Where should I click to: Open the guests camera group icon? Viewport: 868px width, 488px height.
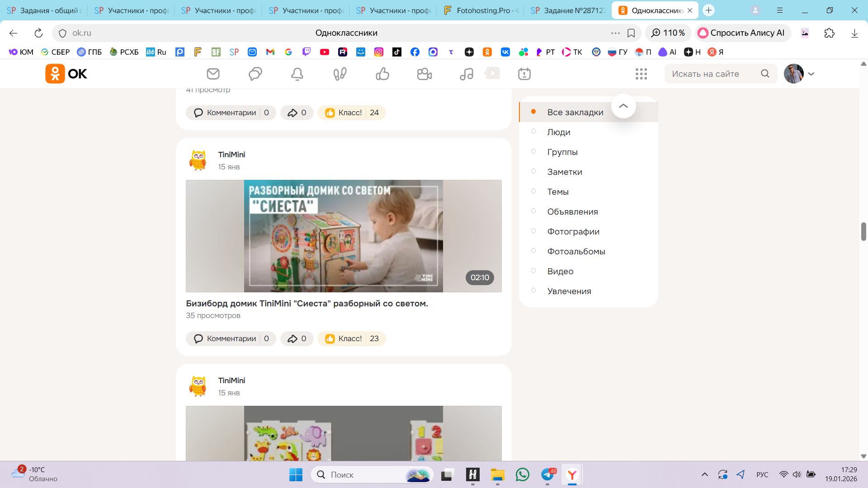tap(424, 74)
